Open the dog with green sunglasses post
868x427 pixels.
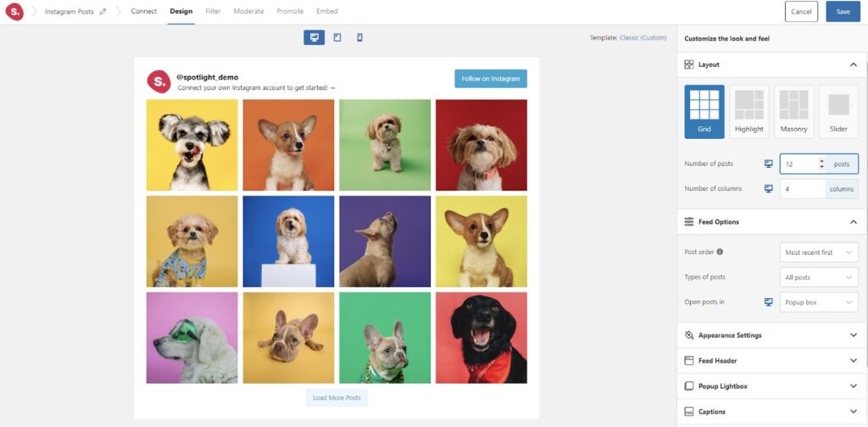tap(192, 338)
